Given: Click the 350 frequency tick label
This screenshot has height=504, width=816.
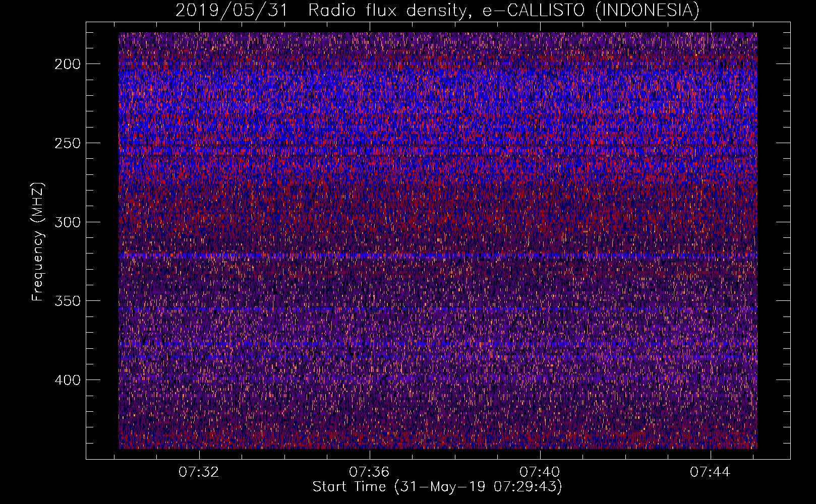Looking at the screenshot, I should [68, 301].
